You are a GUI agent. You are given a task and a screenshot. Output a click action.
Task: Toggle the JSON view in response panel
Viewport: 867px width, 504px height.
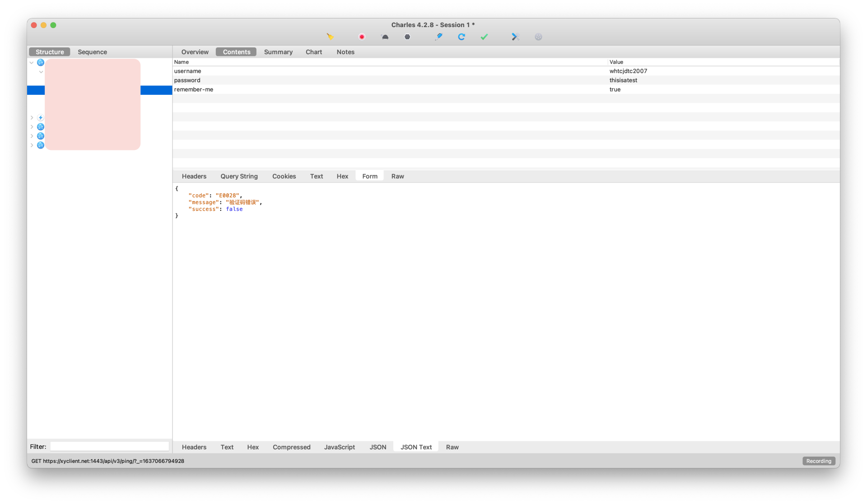pos(377,446)
